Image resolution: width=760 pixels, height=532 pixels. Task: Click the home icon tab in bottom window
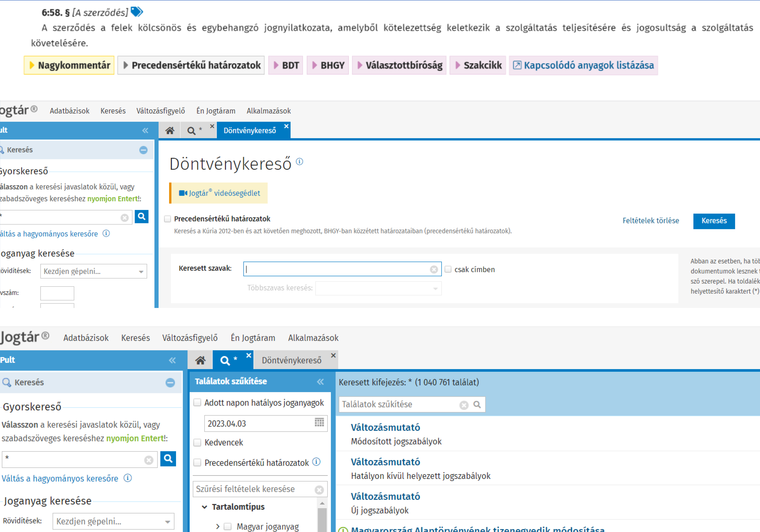click(200, 360)
